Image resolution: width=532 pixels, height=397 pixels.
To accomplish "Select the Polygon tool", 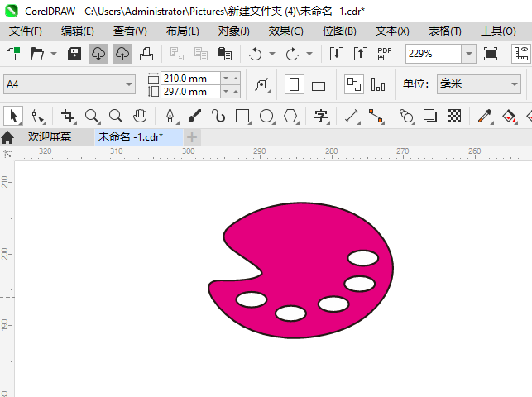I will (x=290, y=116).
